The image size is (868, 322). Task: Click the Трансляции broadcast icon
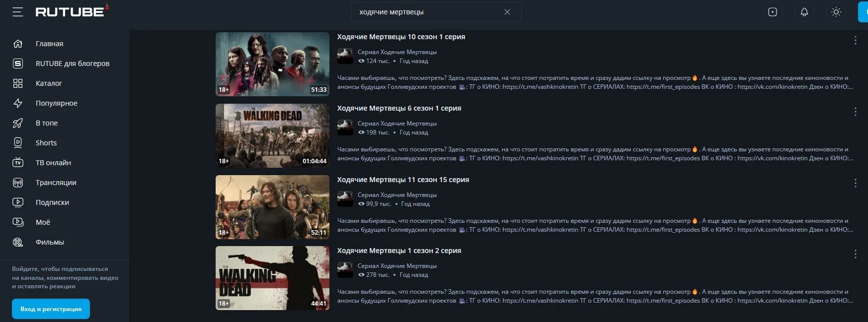tap(18, 183)
